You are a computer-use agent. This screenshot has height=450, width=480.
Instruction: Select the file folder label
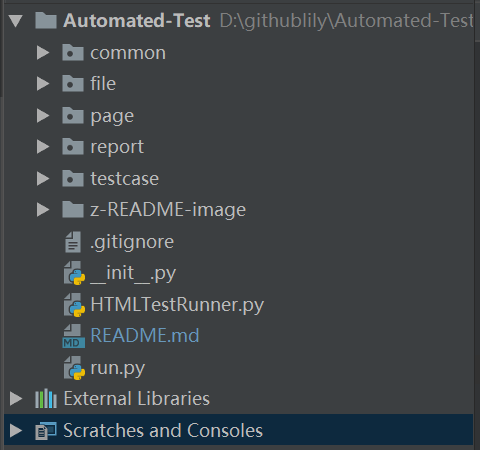pyautogui.click(x=103, y=83)
